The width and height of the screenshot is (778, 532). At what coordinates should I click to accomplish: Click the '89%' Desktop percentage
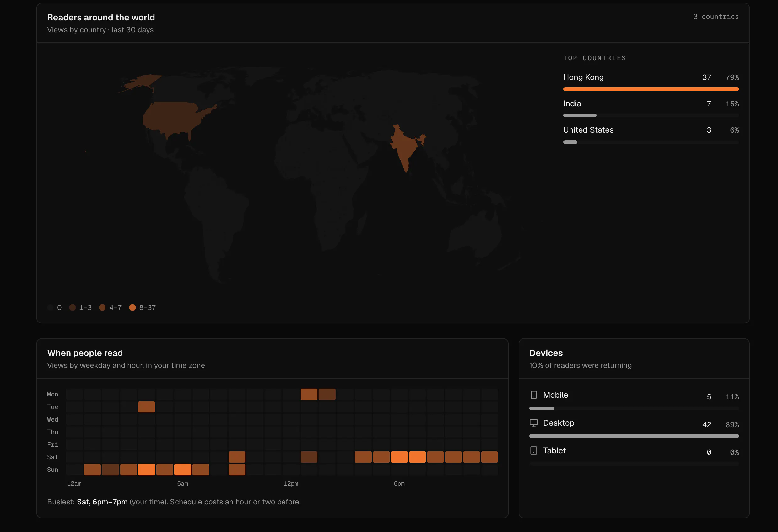pyautogui.click(x=732, y=425)
